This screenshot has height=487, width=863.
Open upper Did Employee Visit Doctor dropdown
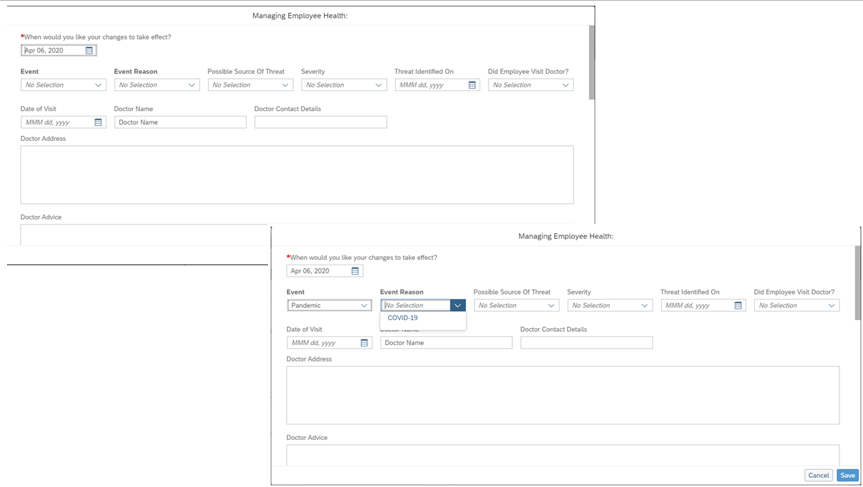click(531, 85)
